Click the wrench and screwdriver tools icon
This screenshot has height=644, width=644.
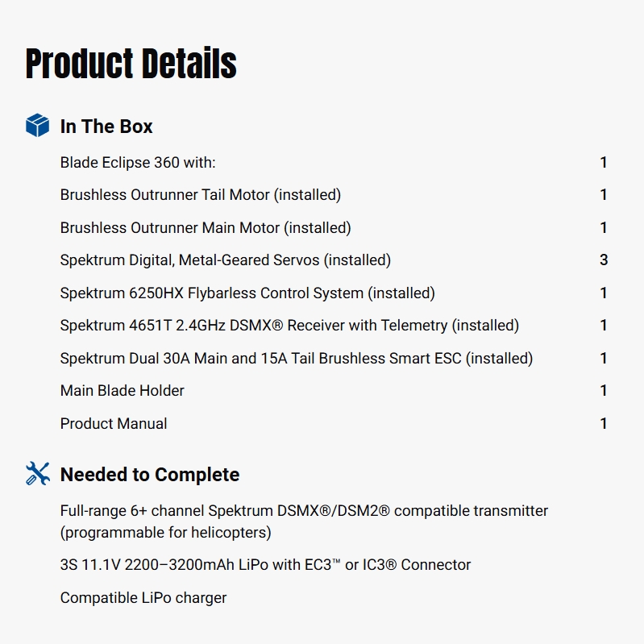coord(37,474)
